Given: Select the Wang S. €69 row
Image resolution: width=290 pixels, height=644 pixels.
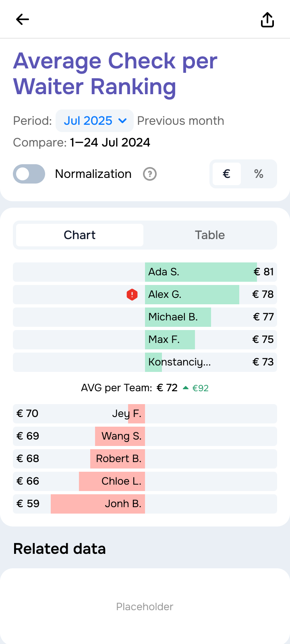Looking at the screenshot, I should (120, 436).
